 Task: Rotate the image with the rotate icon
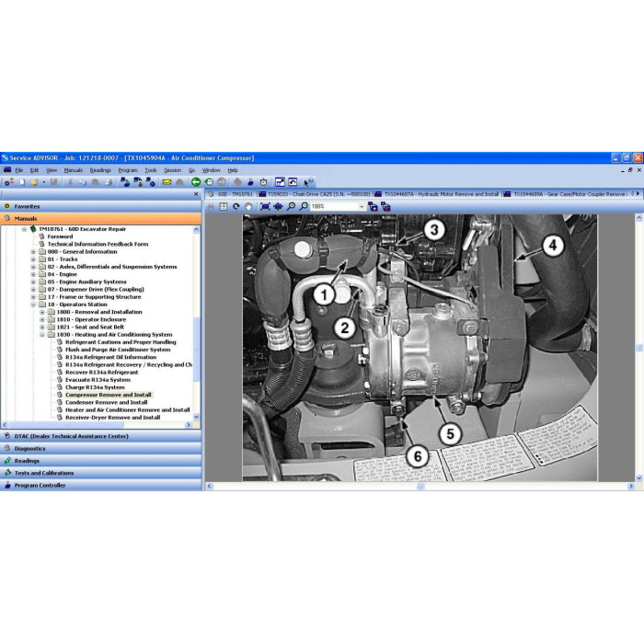pyautogui.click(x=236, y=206)
